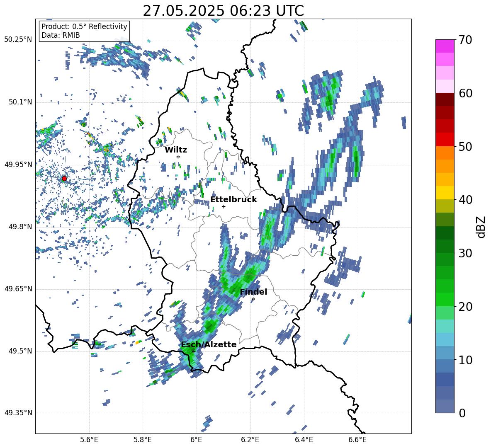Click the red radar site marker
The height and width of the screenshot is (448, 491).
pyautogui.click(x=64, y=179)
